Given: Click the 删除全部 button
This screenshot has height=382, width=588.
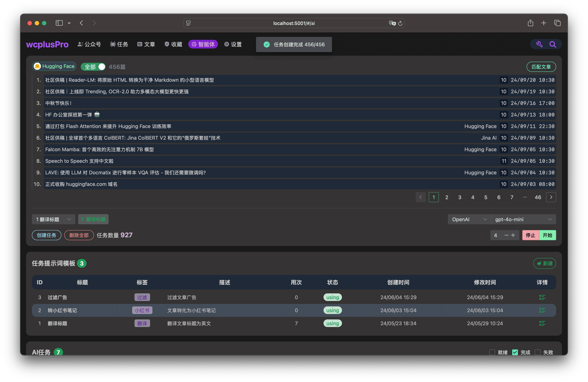Looking at the screenshot, I should click(79, 235).
